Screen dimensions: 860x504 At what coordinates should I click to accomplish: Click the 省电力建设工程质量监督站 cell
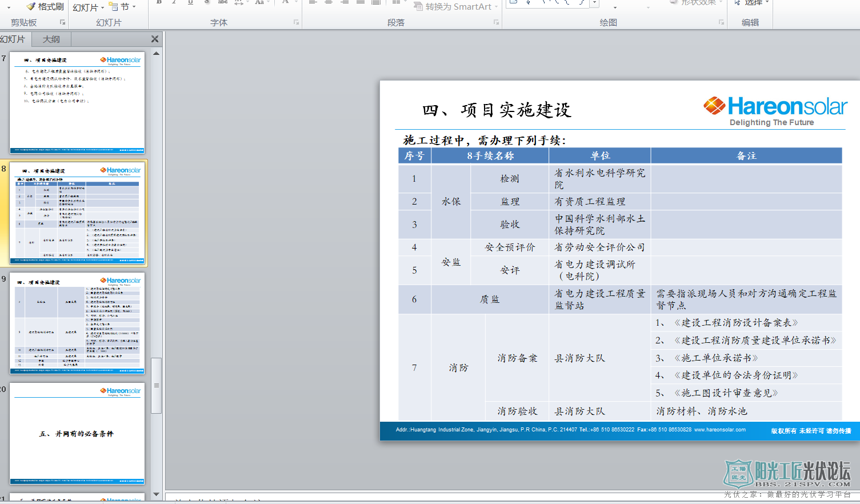click(599, 299)
